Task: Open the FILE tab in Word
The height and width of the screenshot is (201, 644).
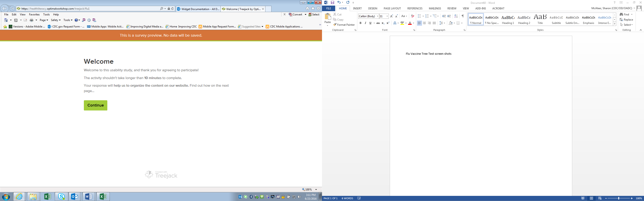Action: pos(328,8)
